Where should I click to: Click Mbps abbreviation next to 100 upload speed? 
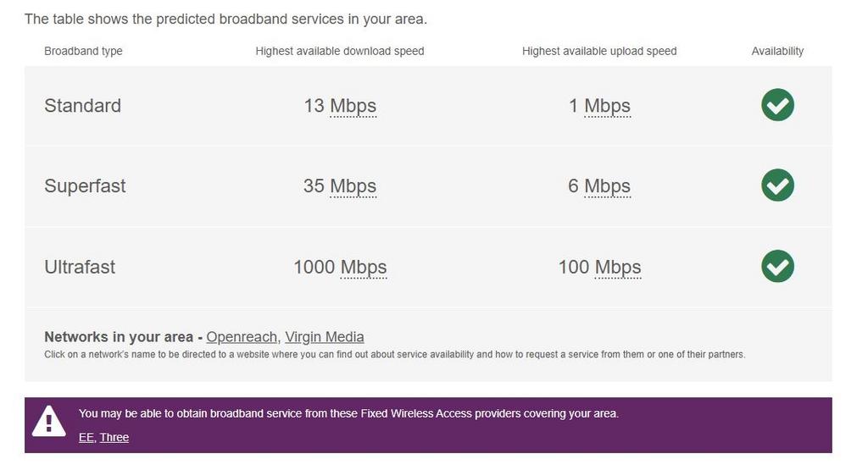[618, 267]
